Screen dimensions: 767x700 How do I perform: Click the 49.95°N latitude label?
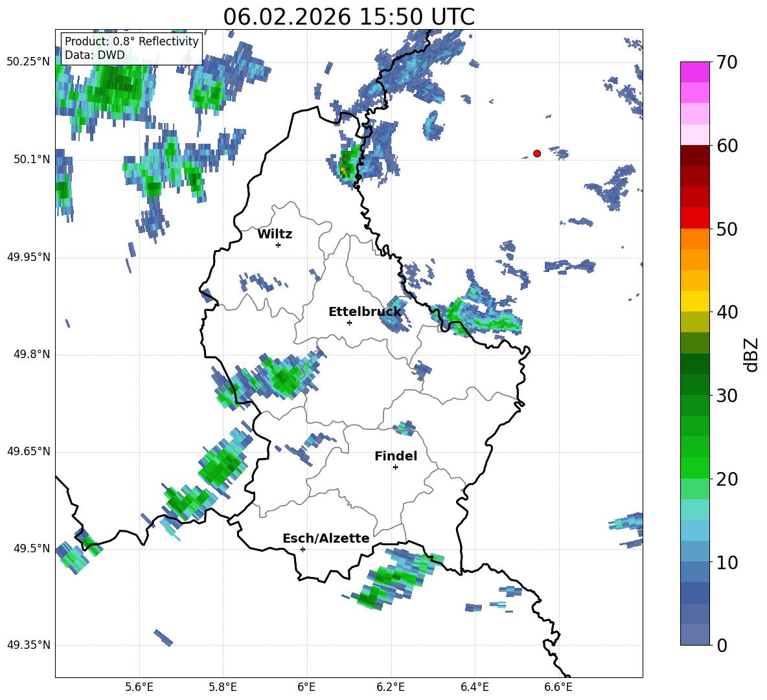[29, 257]
